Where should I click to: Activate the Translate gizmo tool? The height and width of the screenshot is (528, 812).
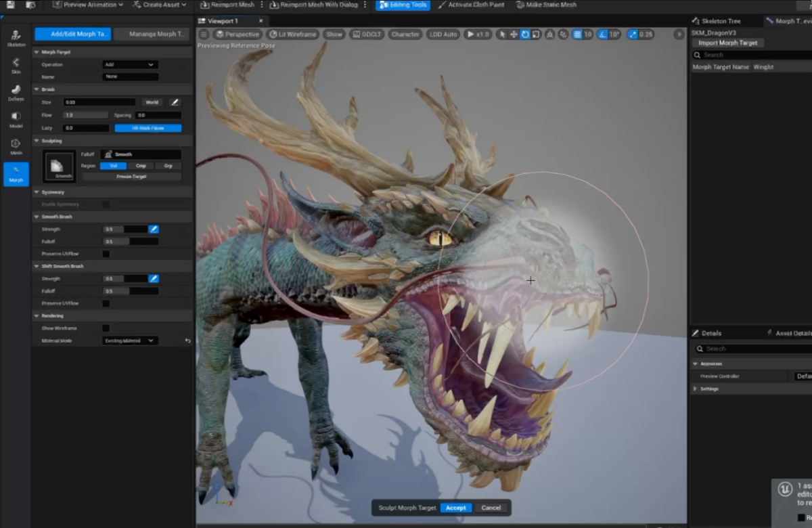coord(514,35)
